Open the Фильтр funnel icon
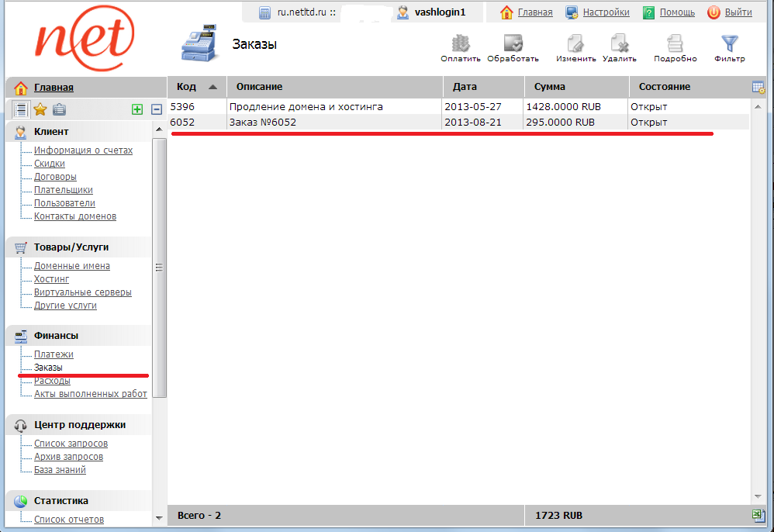The image size is (774, 532). [729, 44]
